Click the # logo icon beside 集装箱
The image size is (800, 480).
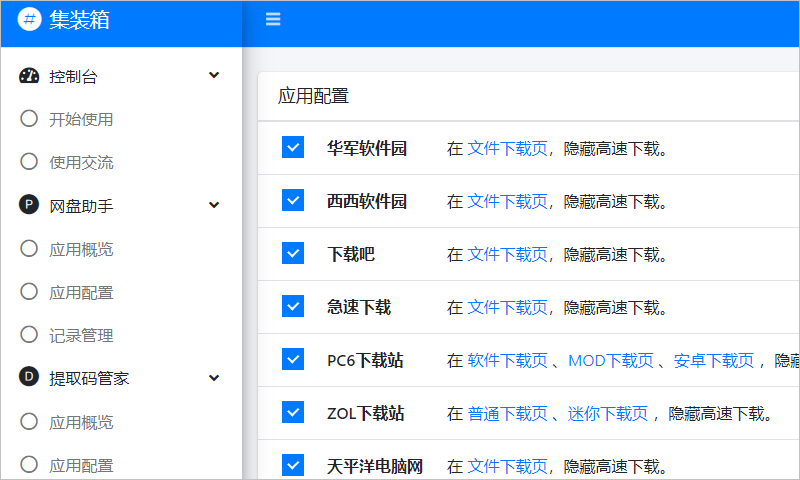30,19
